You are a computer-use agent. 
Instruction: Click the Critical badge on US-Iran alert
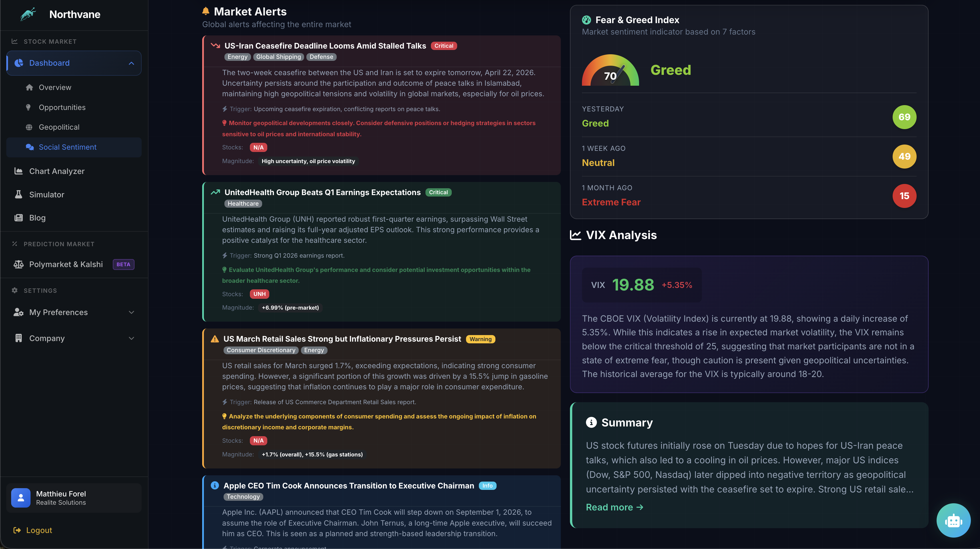[443, 46]
